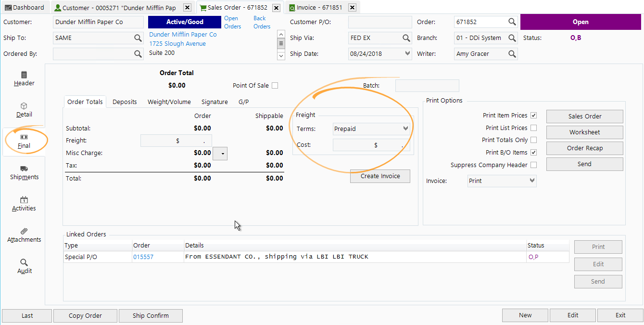Image resolution: width=644 pixels, height=325 pixels.
Task: Open the Activities section icon
Action: (x=24, y=204)
